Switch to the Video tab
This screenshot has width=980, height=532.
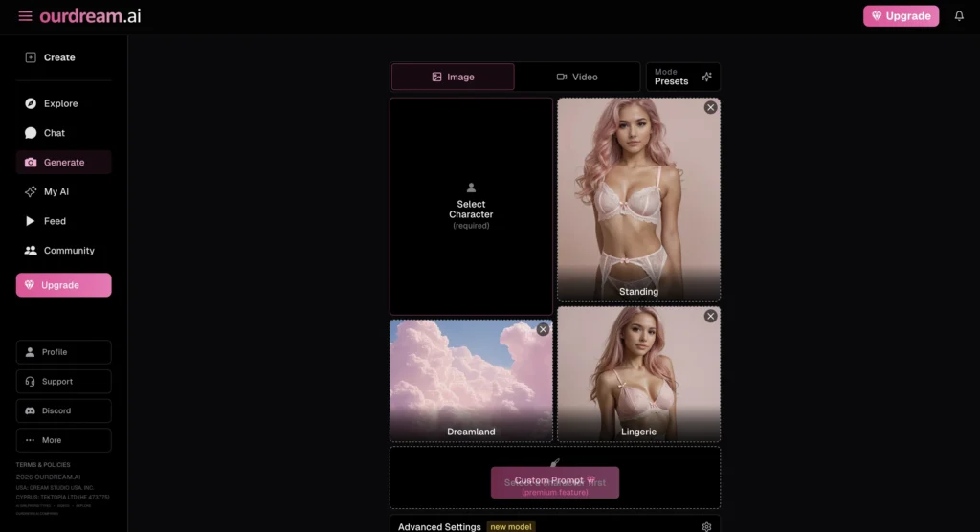(x=577, y=77)
